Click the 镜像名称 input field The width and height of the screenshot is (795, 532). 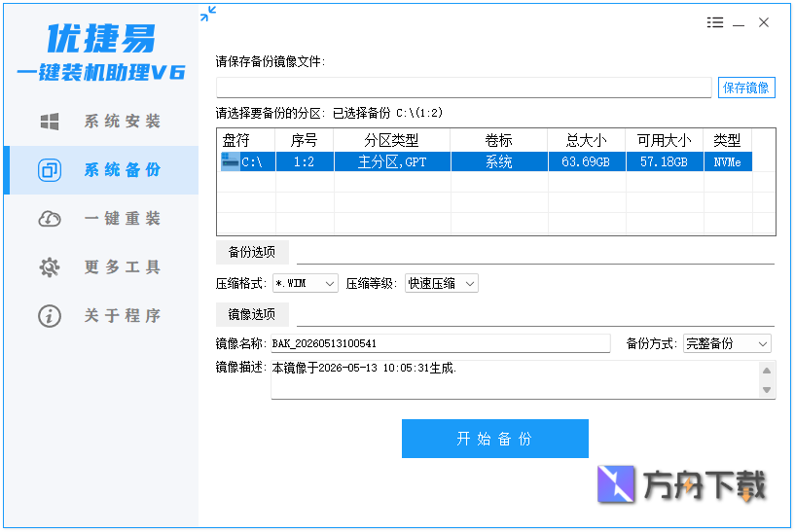click(440, 343)
